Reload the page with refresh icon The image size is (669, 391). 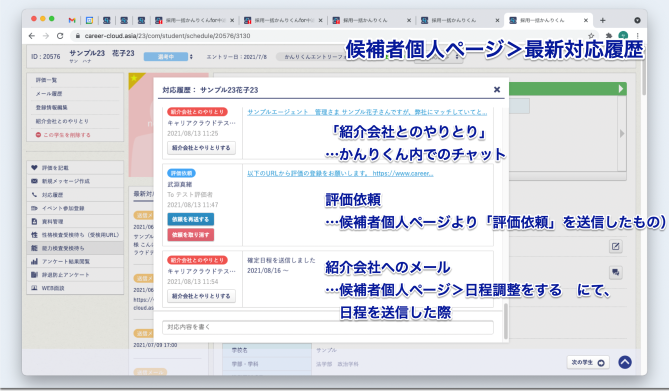coord(60,36)
